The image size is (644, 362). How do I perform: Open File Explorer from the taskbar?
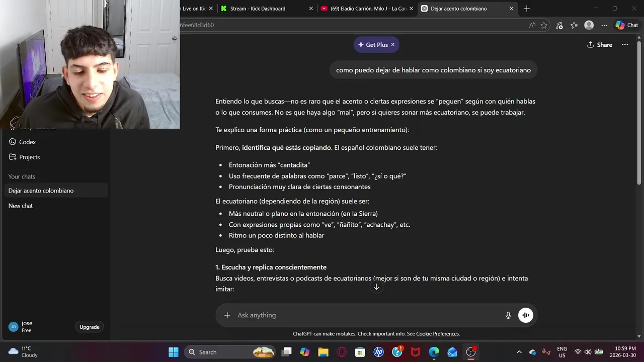click(x=323, y=352)
